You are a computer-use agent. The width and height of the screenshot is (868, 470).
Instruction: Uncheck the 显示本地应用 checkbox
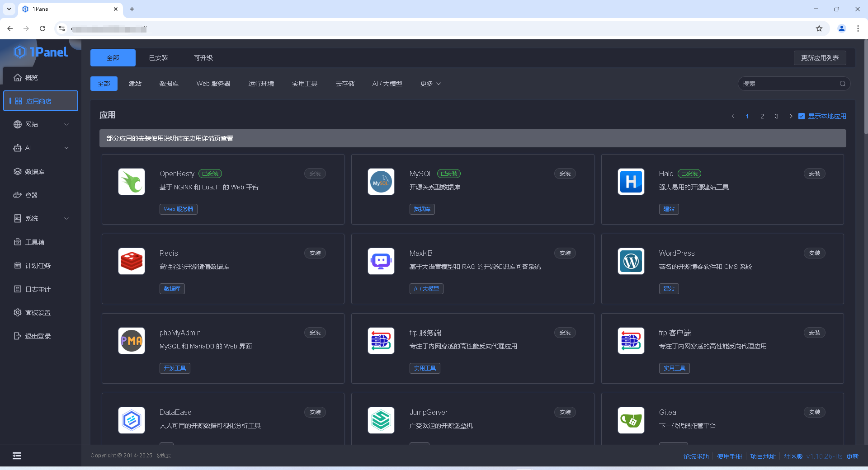(802, 116)
